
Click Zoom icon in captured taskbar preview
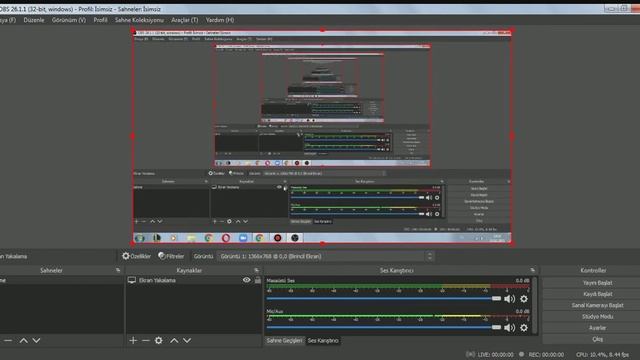click(243, 238)
